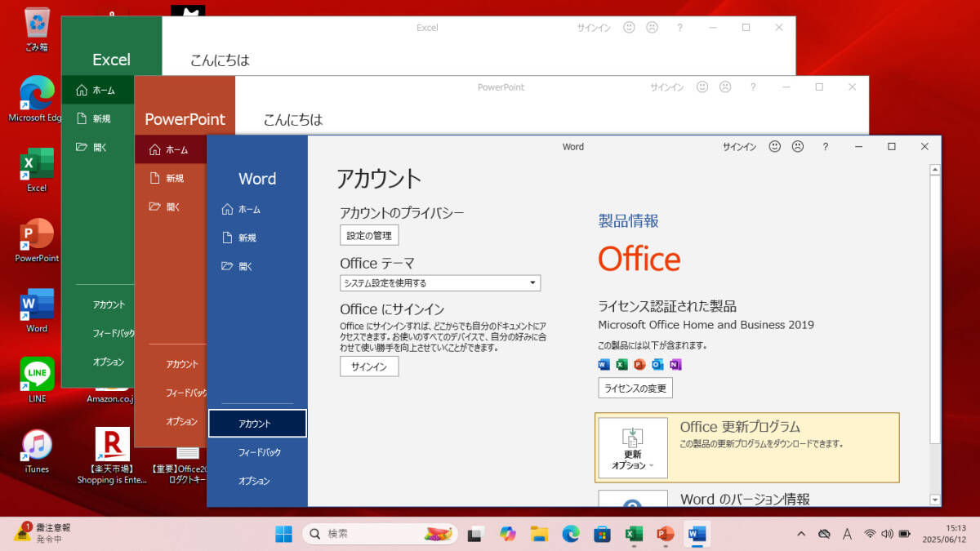Open the 雷注意報 weather alert widget
The image size is (980, 551).
coord(42,533)
